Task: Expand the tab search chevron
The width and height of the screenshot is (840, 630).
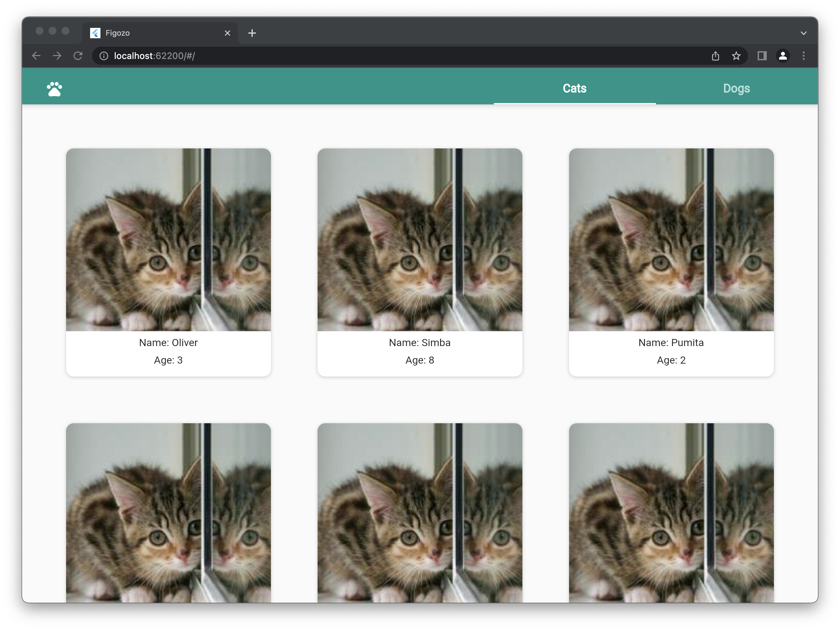Action: click(804, 33)
